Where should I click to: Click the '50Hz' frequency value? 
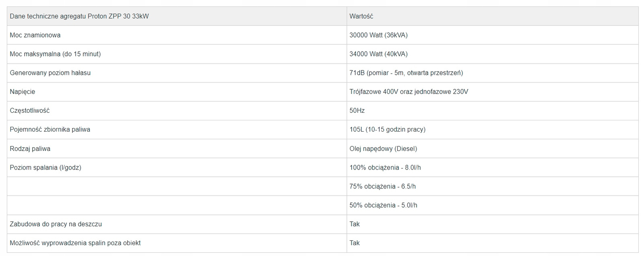click(357, 111)
